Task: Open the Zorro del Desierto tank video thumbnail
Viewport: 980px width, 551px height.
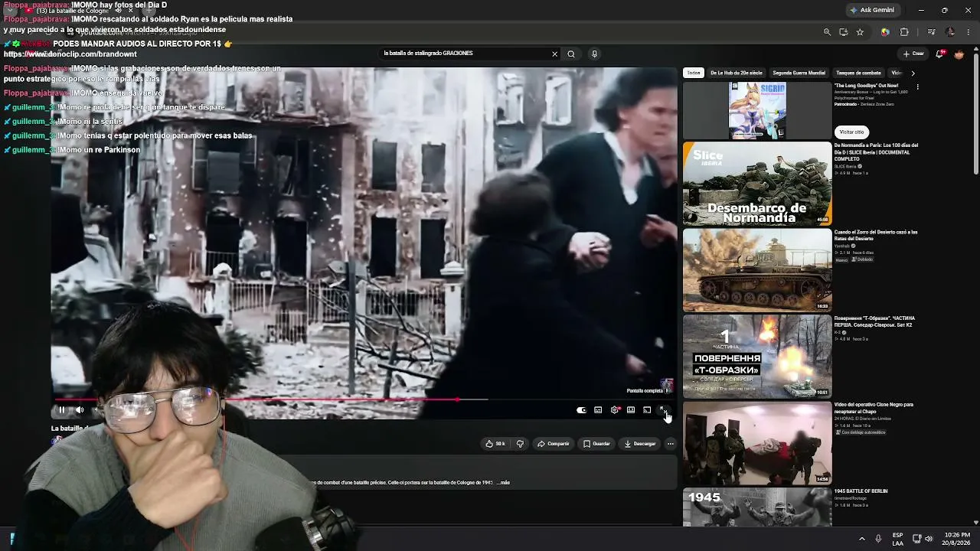Action: pos(757,270)
